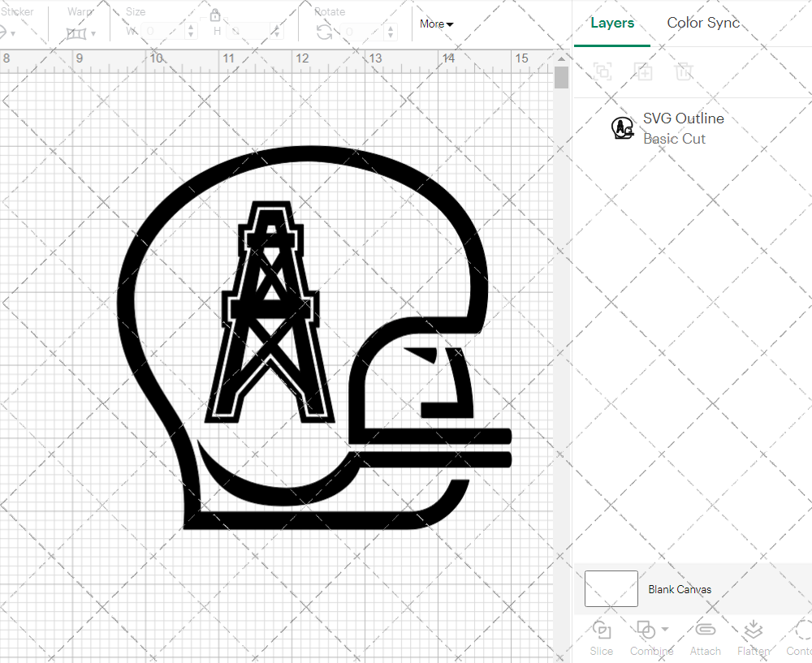
Task: Select the SVG Outline layer thumbnail
Action: (x=623, y=128)
